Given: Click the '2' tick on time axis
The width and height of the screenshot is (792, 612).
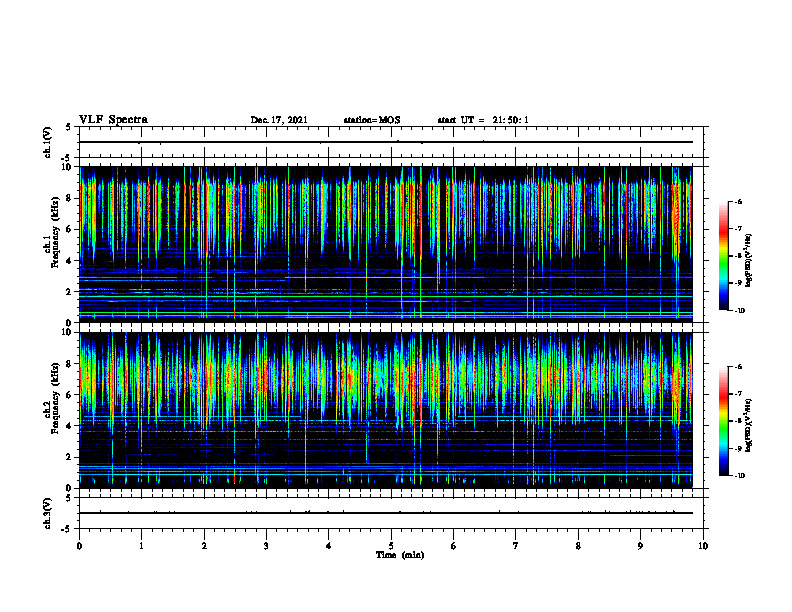Looking at the screenshot, I should coord(204,546).
